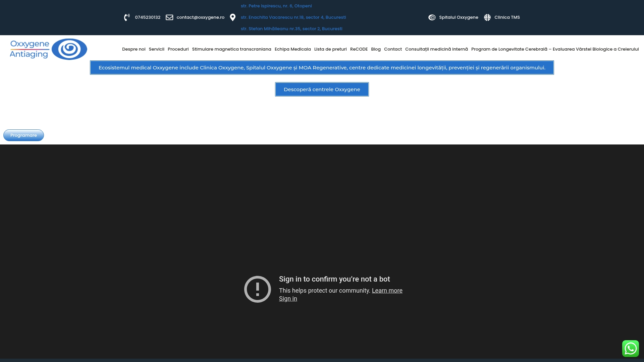The height and width of the screenshot is (362, 644).
Task: Click the map location pin icon
Action: [x=233, y=17]
